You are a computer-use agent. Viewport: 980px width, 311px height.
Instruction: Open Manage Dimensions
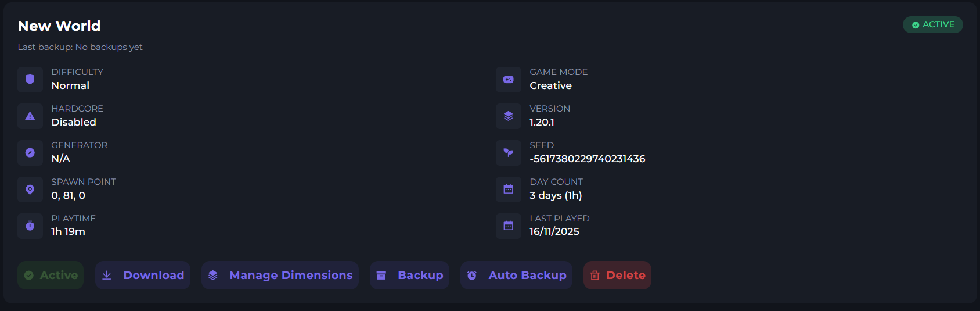280,276
